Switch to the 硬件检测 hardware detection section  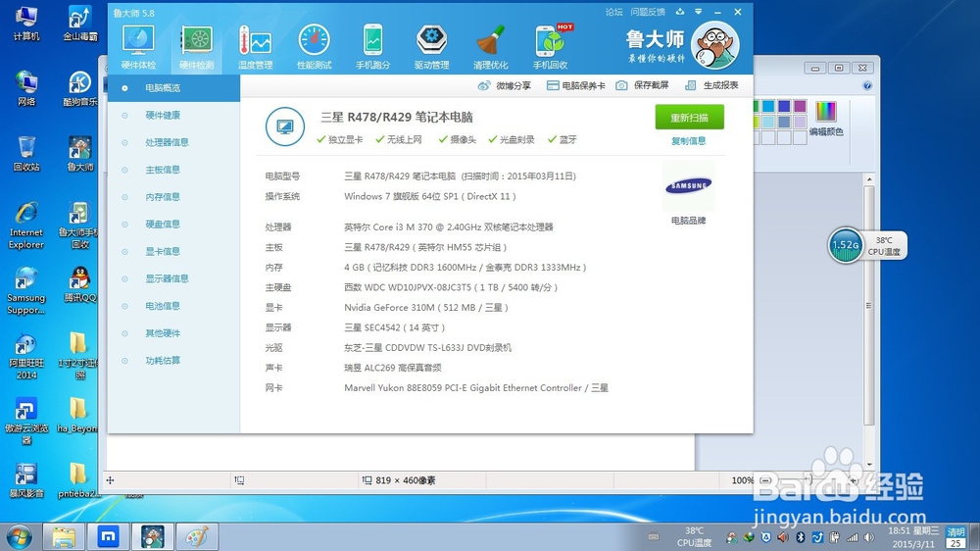click(x=197, y=47)
